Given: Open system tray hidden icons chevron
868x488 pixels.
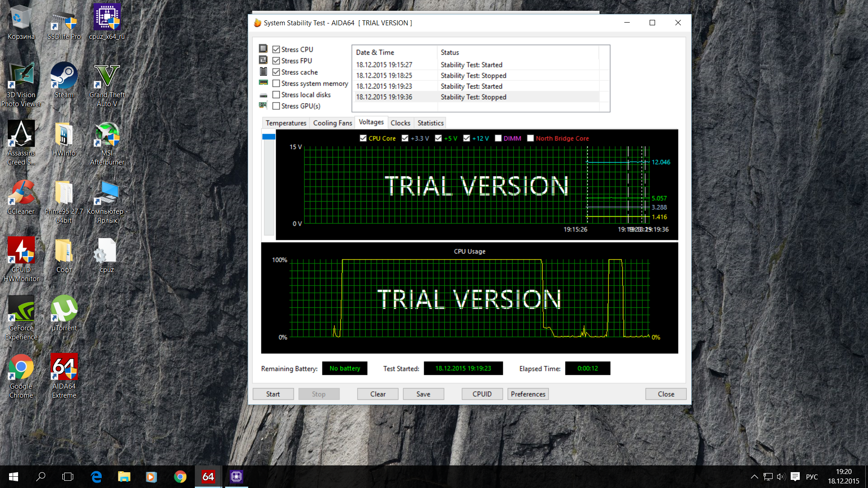Looking at the screenshot, I should click(x=754, y=476).
